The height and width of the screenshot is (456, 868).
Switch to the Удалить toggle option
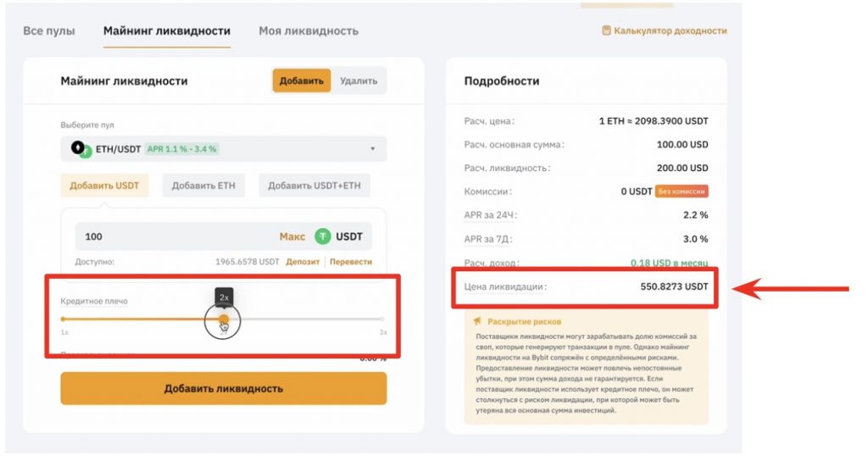click(x=358, y=81)
